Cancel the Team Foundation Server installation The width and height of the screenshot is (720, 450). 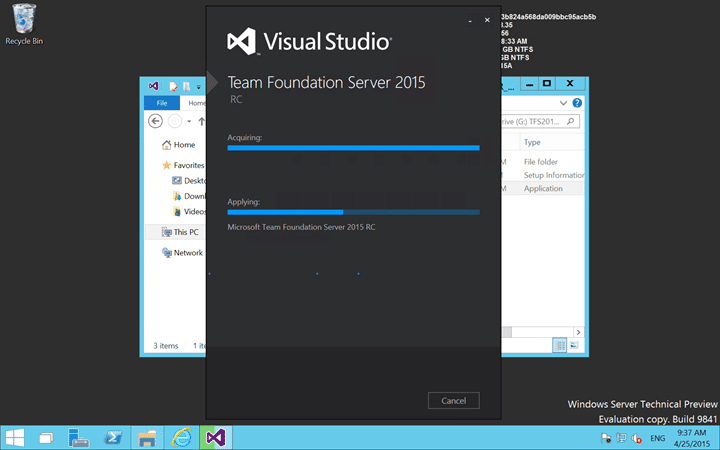(x=453, y=400)
